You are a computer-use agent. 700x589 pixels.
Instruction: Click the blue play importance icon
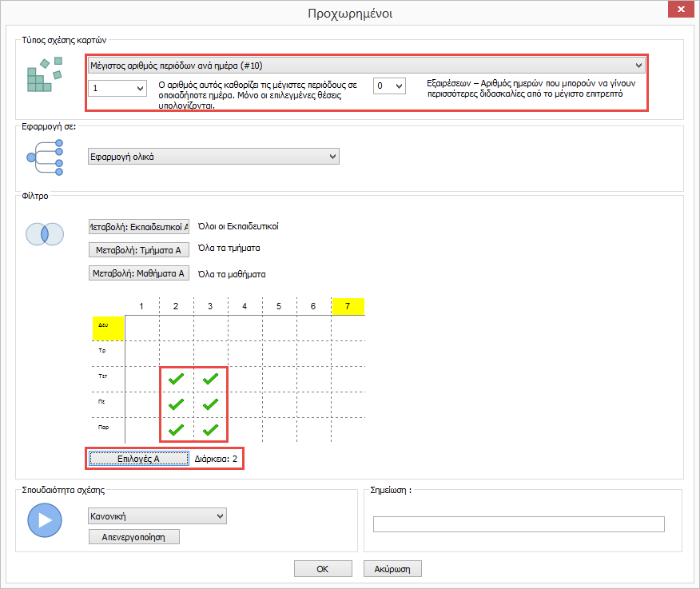pos(45,520)
